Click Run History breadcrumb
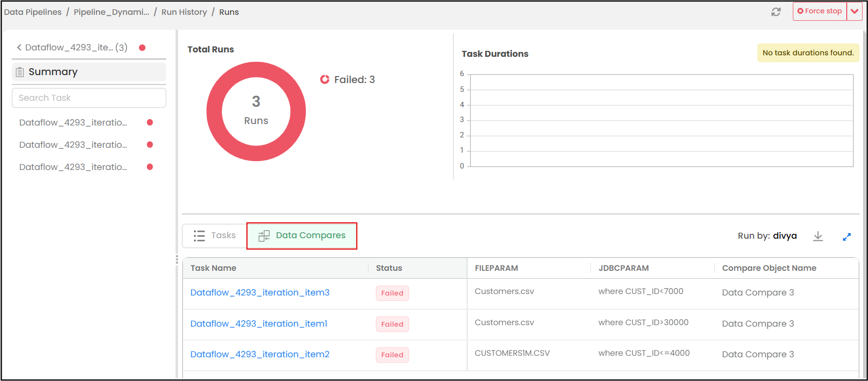Viewport: 868px width, 381px height. (x=184, y=12)
